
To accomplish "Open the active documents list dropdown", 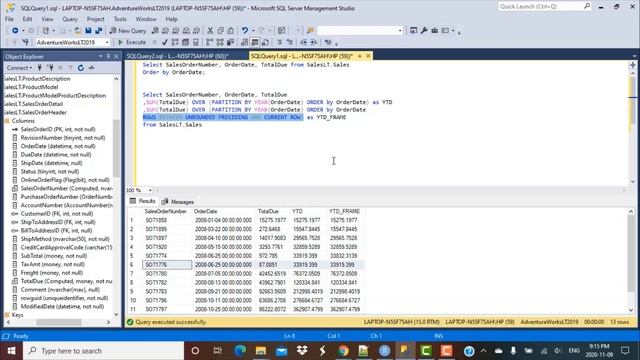I will coord(634,56).
